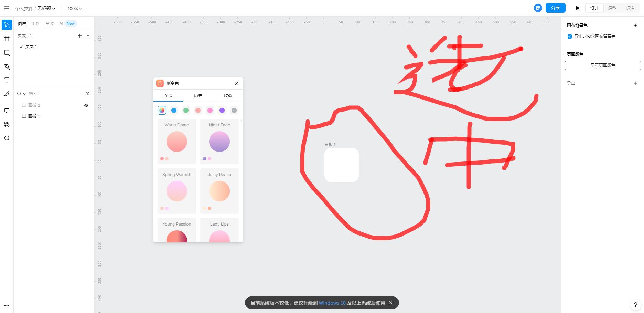Click the user avatar in top bar
Viewport: 644px width, 313px height.
[x=538, y=8]
